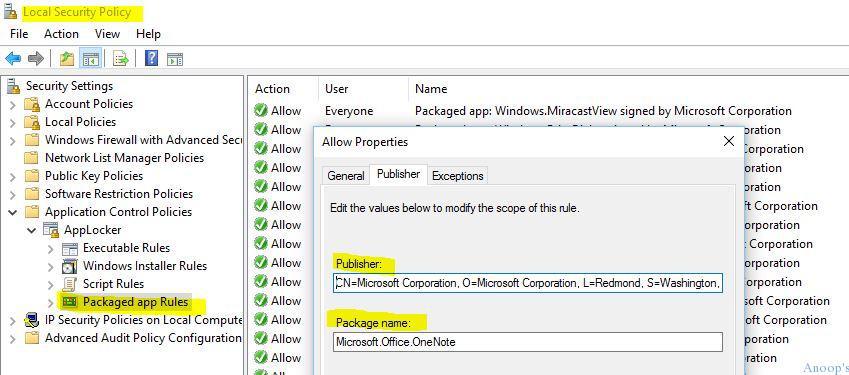The image size is (849, 375).
Task: Switch to the Exceptions tab
Action: tap(458, 176)
